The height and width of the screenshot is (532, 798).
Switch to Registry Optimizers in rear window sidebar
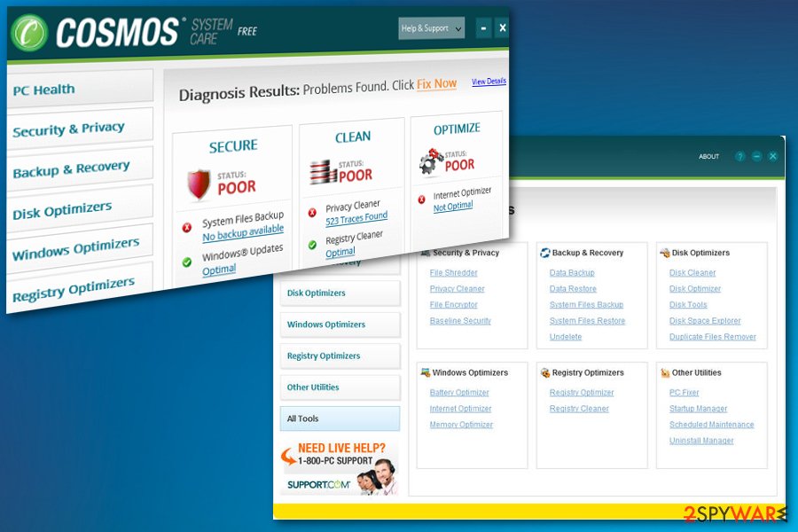[340, 356]
